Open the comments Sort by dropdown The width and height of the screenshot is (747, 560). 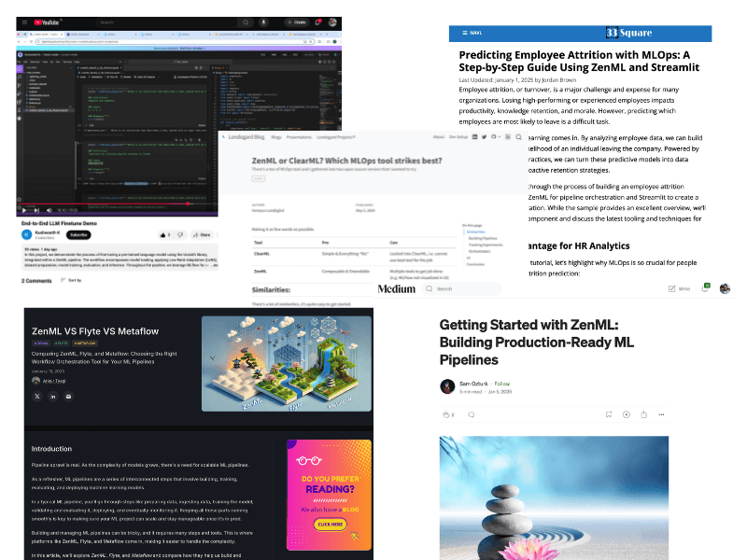71,282
